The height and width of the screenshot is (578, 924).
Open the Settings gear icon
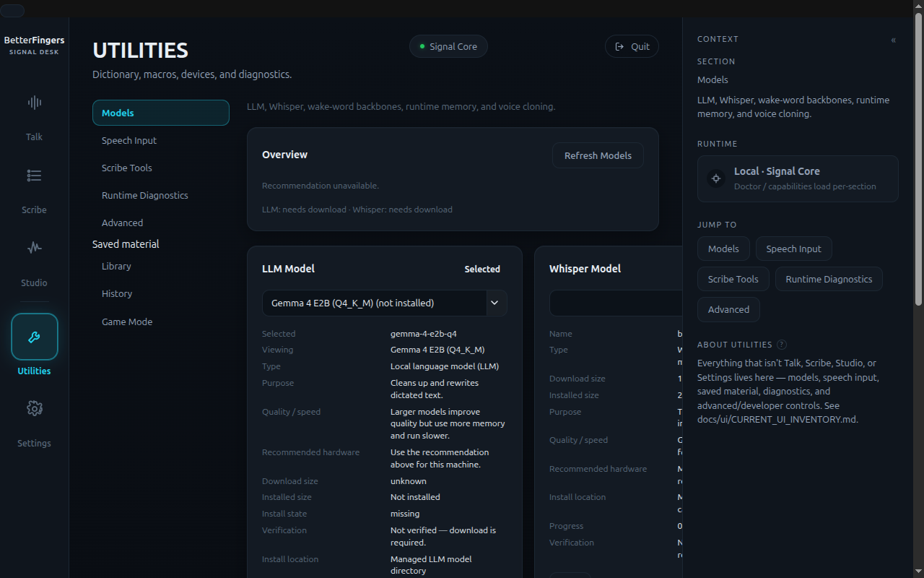click(x=34, y=408)
